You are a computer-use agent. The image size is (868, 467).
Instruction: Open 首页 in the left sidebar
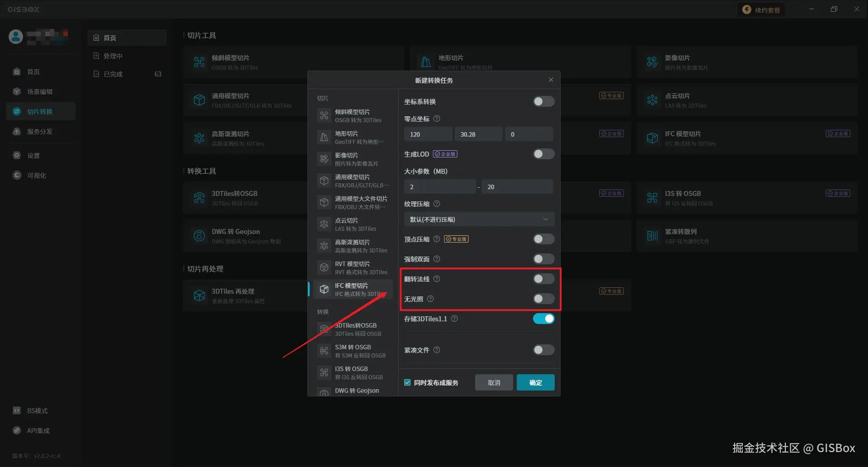tap(41, 72)
